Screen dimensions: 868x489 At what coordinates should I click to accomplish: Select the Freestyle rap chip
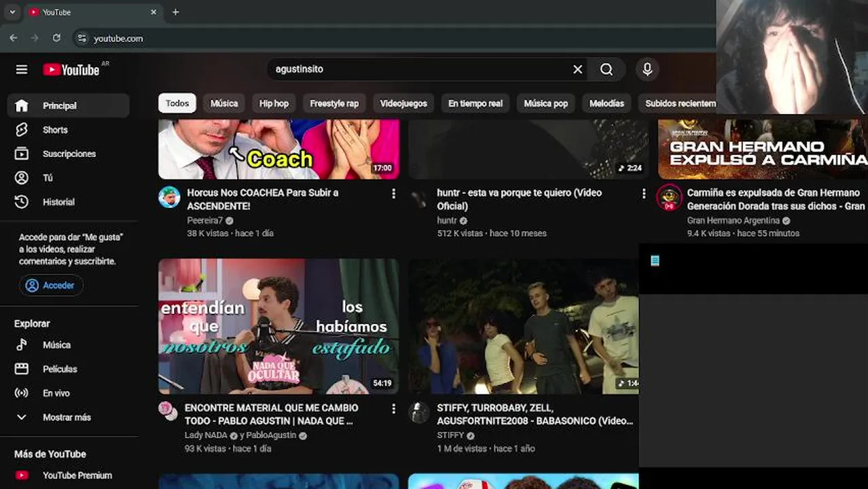click(334, 103)
